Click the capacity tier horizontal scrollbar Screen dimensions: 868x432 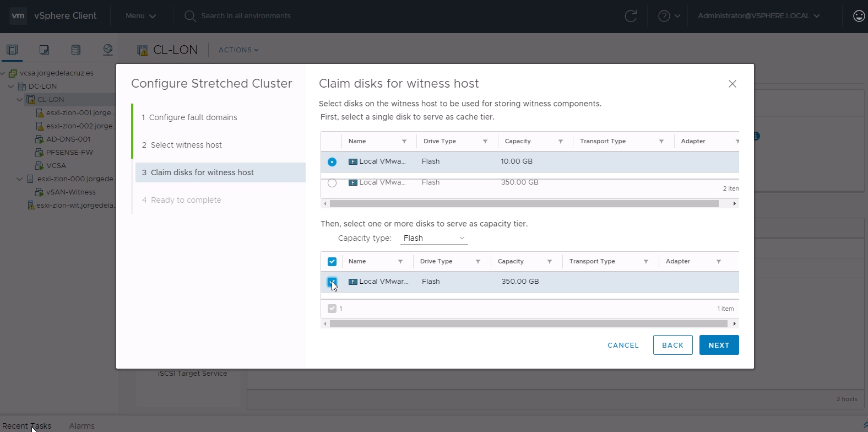pyautogui.click(x=530, y=324)
